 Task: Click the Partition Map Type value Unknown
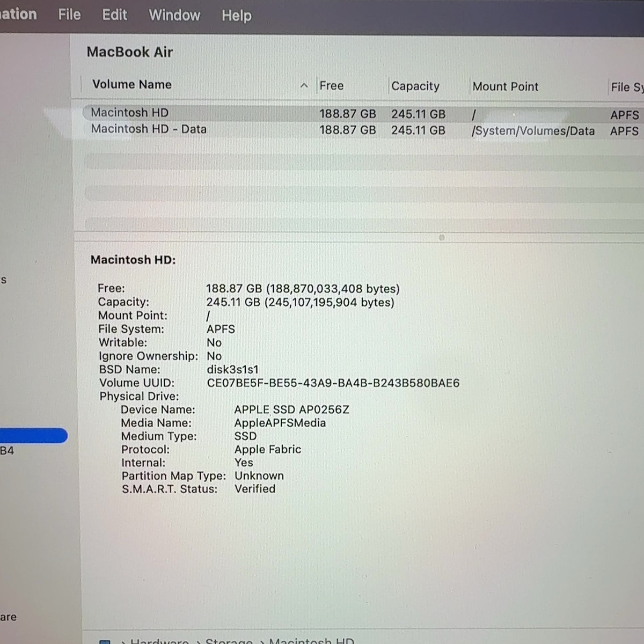click(259, 475)
